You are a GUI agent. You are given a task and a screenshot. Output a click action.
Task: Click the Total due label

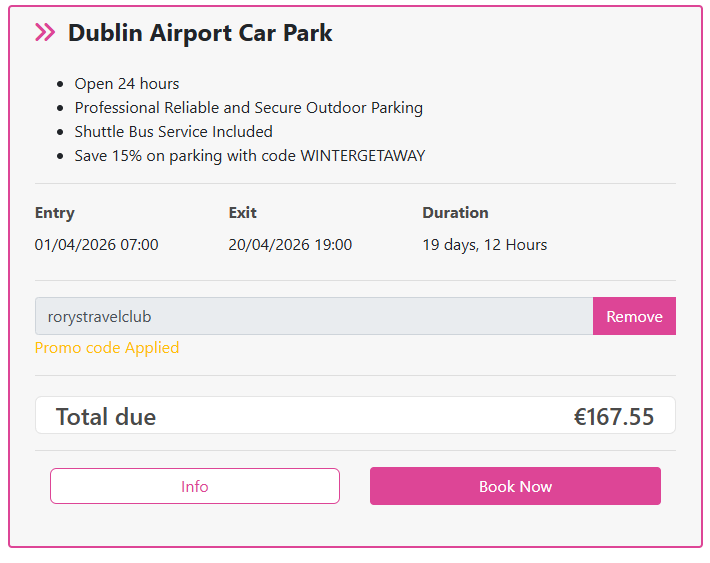[106, 417]
